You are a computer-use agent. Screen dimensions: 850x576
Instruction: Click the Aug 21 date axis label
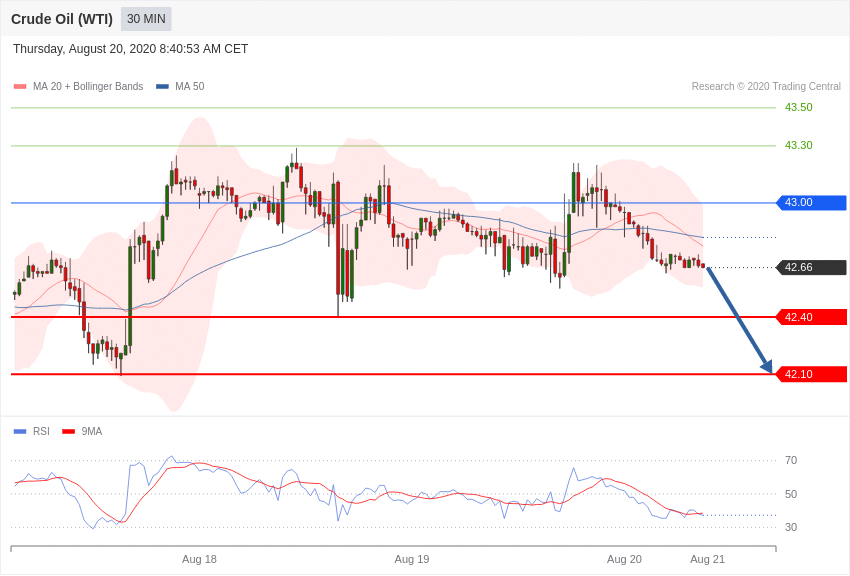pos(707,559)
